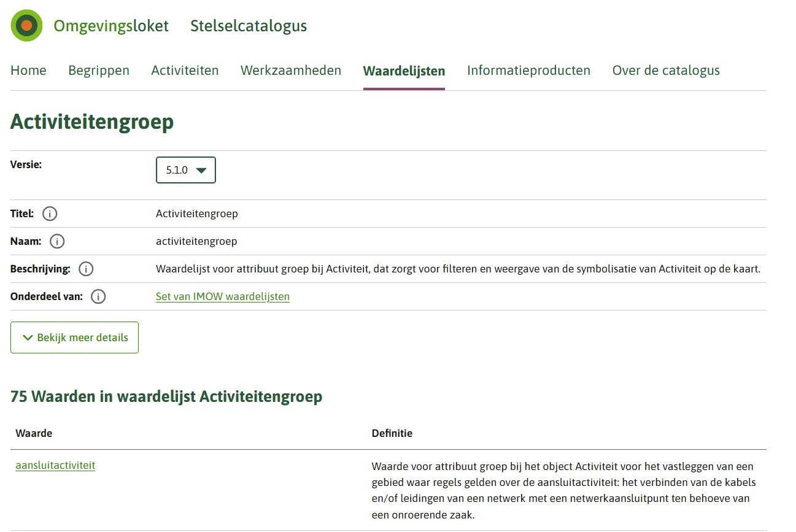The width and height of the screenshot is (796, 532).
Task: Open the Werkzaamheden tab
Action: [291, 71]
